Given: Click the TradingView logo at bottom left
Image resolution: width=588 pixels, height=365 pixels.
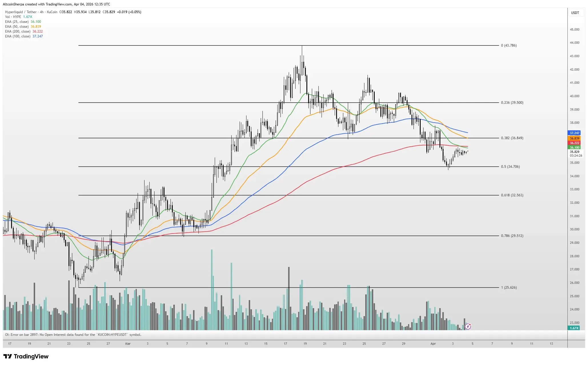Looking at the screenshot, I should pyautogui.click(x=26, y=356).
